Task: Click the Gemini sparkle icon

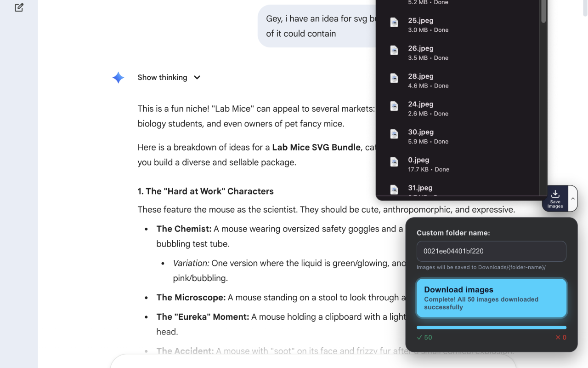Action: (118, 78)
